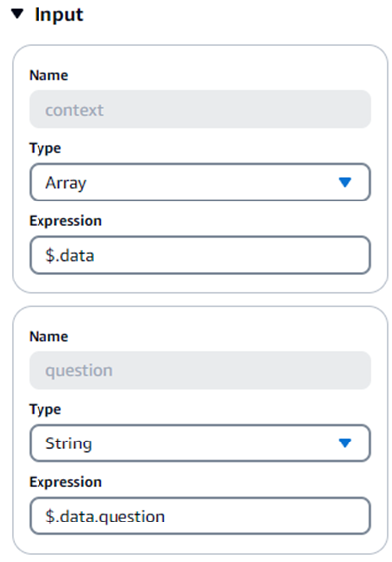Click the question placeholder text

(79, 371)
